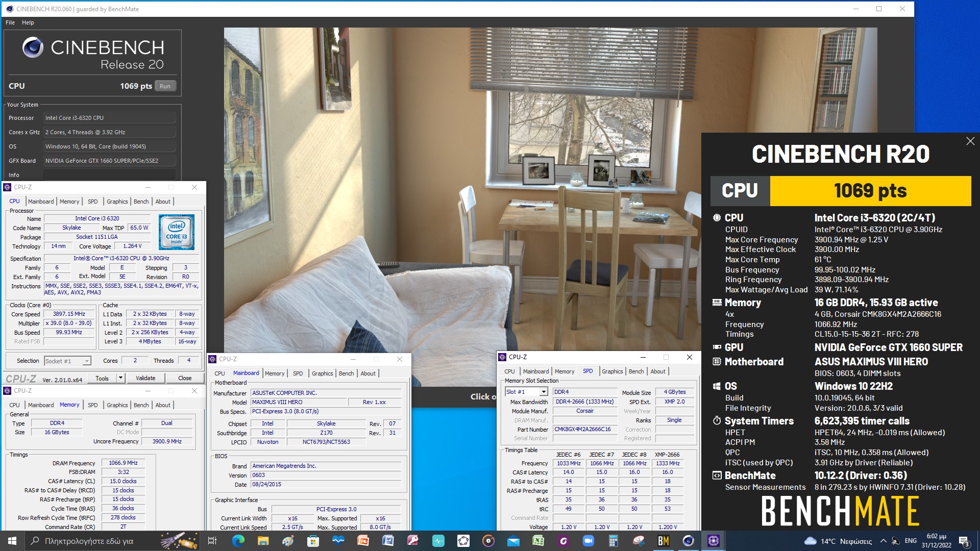Launch Microsoft Edge from the taskbar
Screen dimensions: 980x551
238,541
